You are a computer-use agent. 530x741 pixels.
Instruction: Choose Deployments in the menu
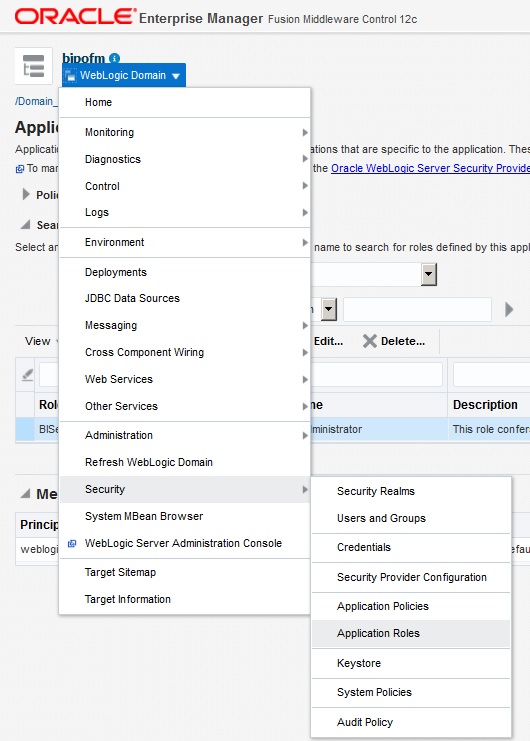point(185,272)
